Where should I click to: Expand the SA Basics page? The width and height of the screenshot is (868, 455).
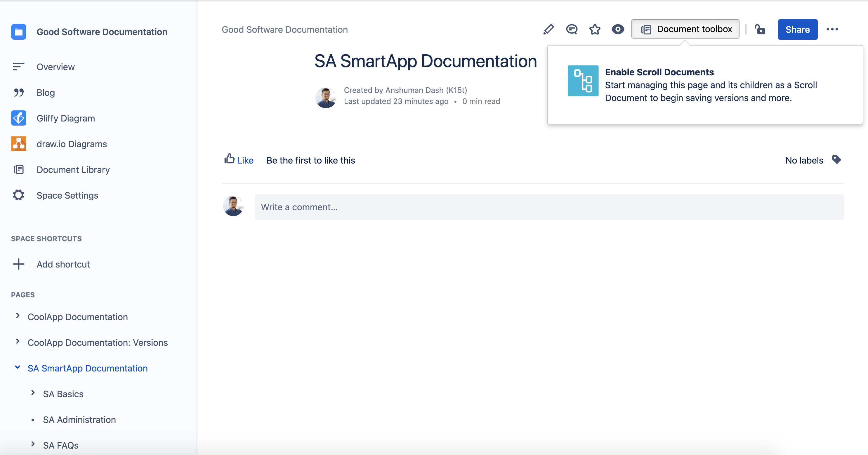[x=33, y=393]
